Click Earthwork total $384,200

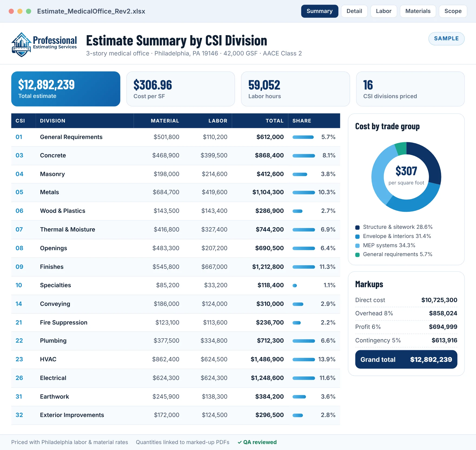tap(269, 397)
